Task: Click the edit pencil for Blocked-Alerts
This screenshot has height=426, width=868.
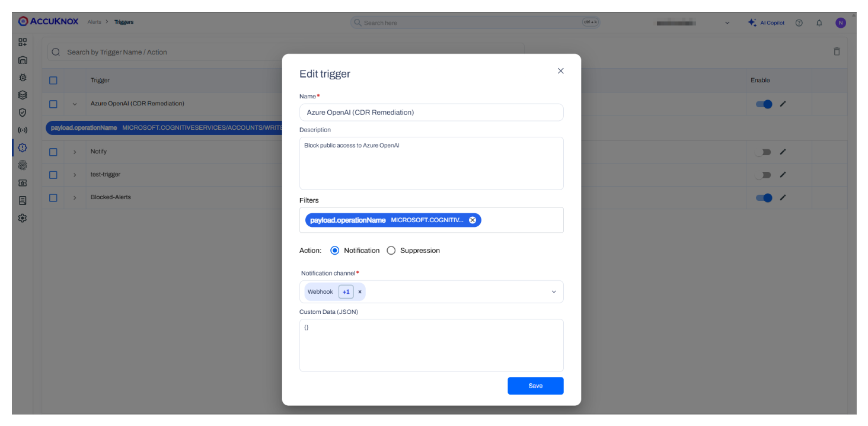Action: coord(783,198)
